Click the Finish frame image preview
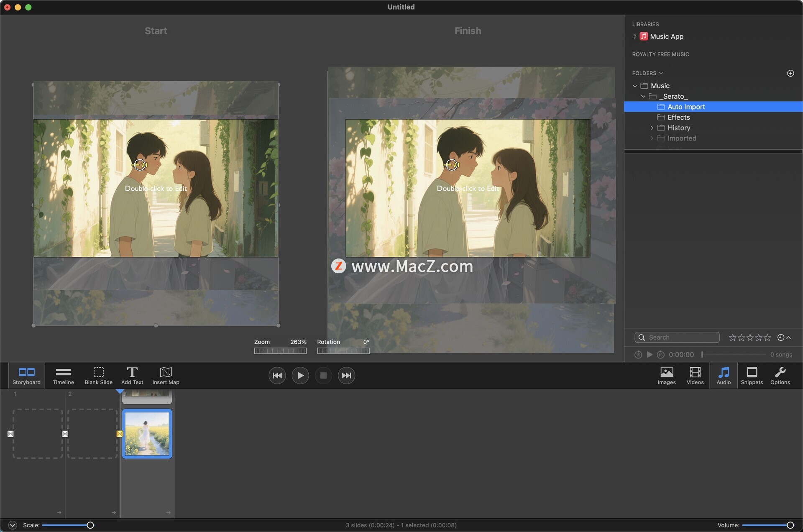Image resolution: width=803 pixels, height=532 pixels. [x=468, y=188]
